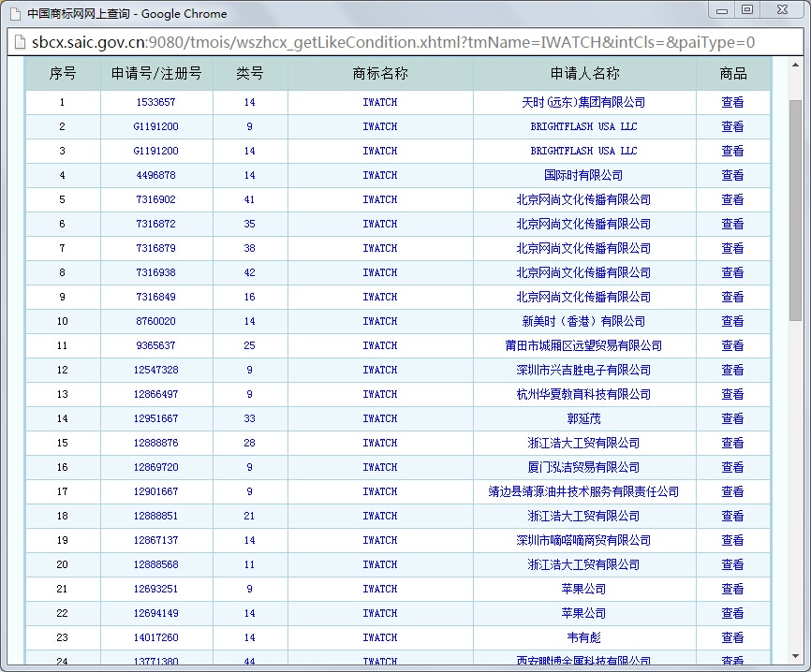Open registration number 12901667
Viewport: 811px width, 672px height.
(x=155, y=491)
